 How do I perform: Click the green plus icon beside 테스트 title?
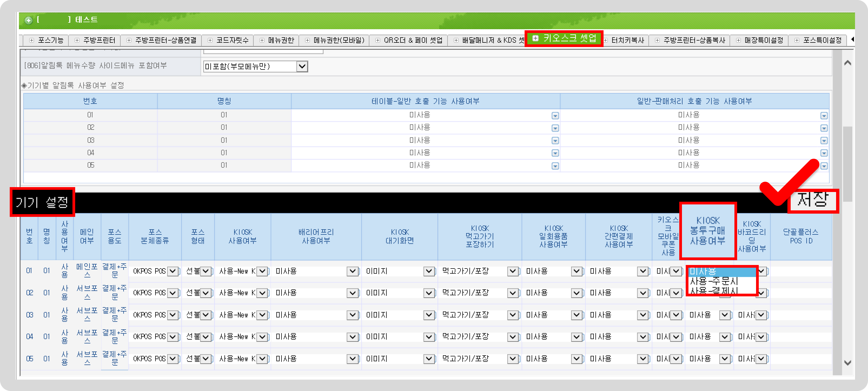pos(29,20)
